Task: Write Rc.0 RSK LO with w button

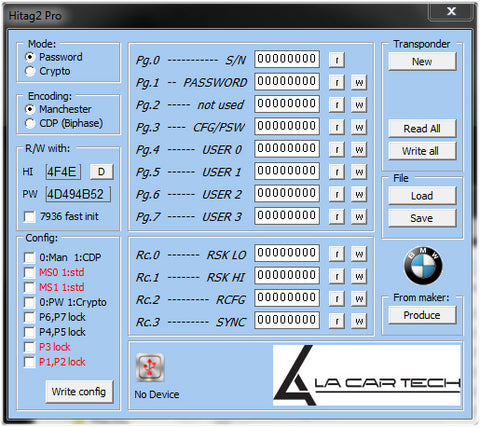Action: click(x=359, y=254)
